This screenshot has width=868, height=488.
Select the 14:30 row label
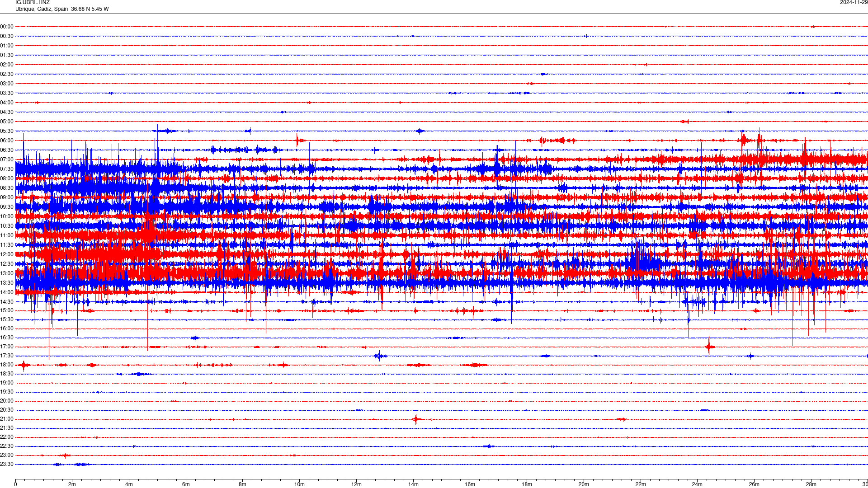pyautogui.click(x=7, y=302)
